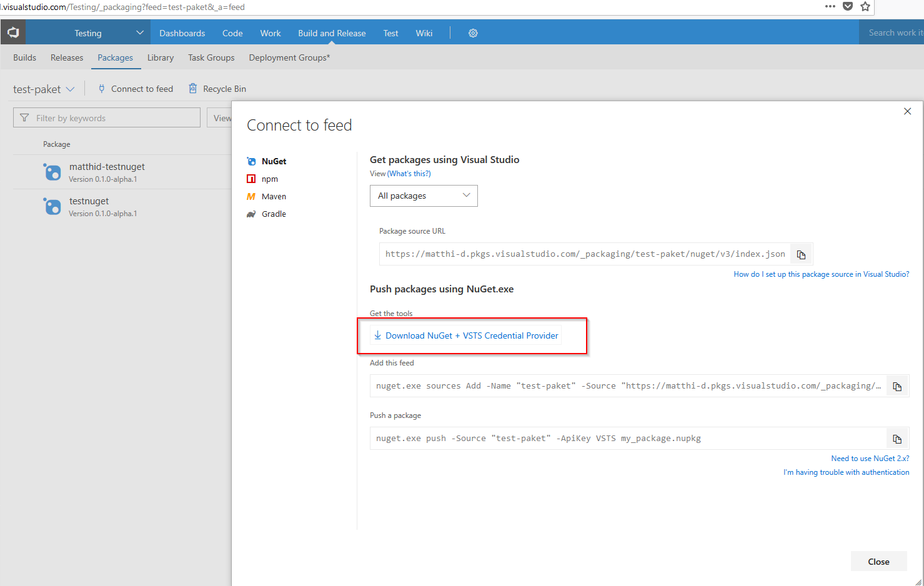This screenshot has width=924, height=586.
Task: Click the browser address bar URL
Action: [122, 7]
